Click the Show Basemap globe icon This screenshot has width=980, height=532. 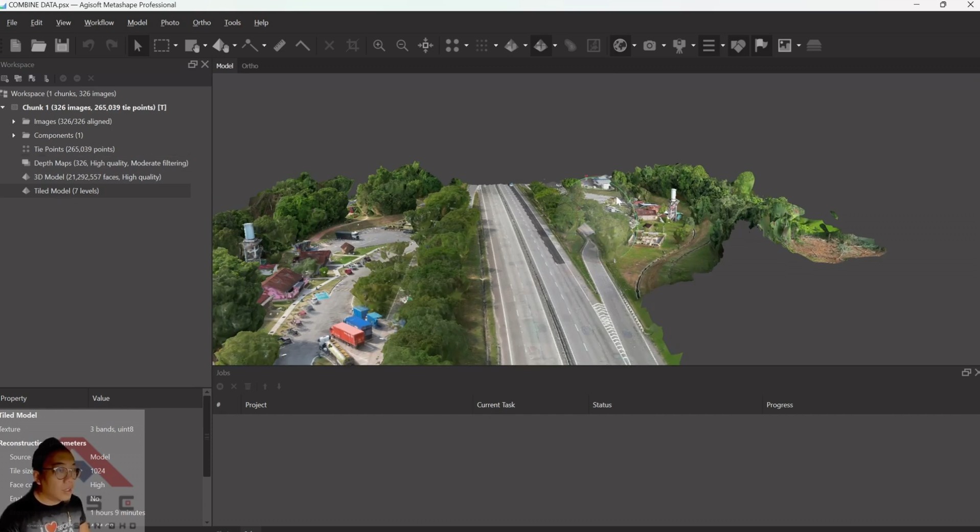click(x=621, y=45)
